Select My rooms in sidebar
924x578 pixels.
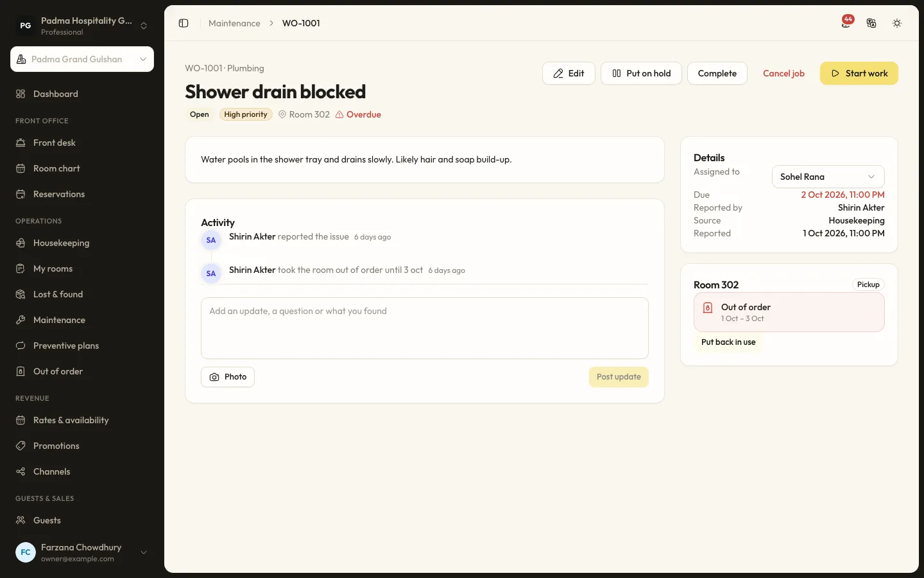tap(82, 268)
